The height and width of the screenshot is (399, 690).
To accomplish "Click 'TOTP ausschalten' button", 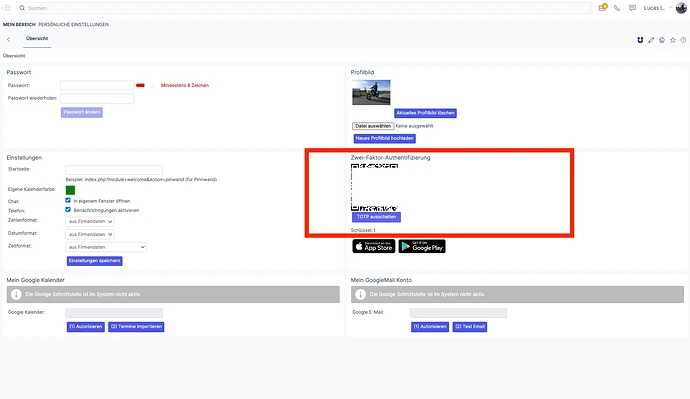I will coord(376,217).
